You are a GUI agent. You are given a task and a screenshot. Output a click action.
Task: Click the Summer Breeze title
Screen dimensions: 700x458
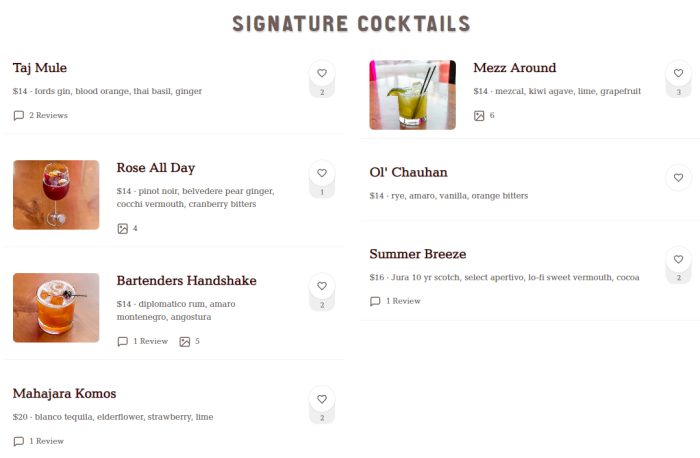(417, 254)
